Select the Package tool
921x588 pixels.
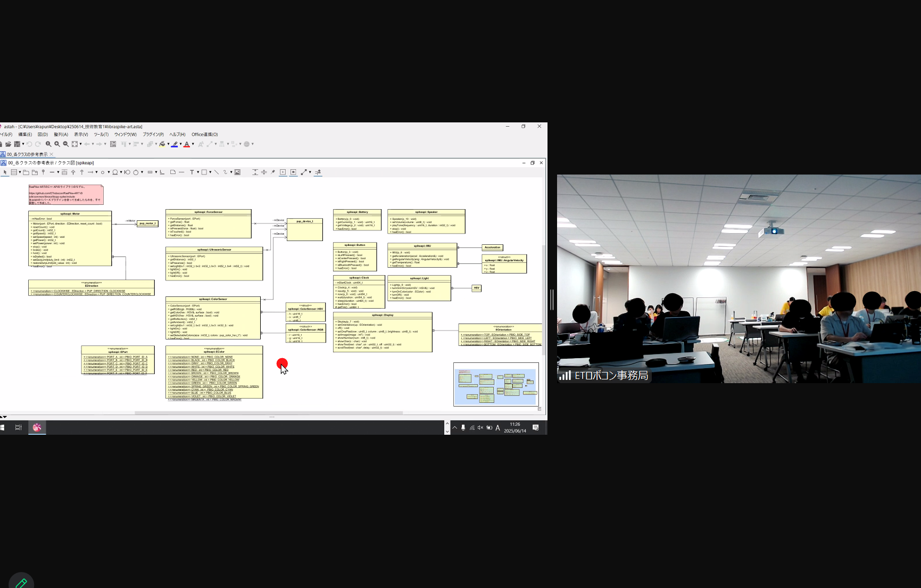tap(26, 172)
